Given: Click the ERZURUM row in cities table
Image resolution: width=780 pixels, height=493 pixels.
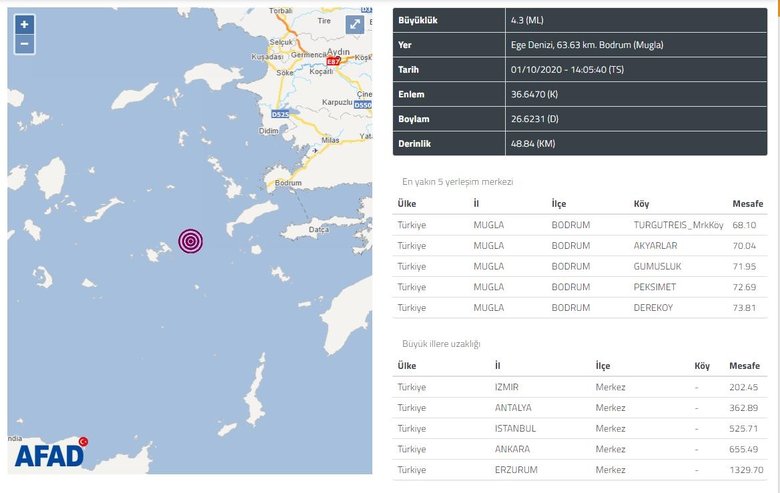Looking at the screenshot, I should click(580, 470).
